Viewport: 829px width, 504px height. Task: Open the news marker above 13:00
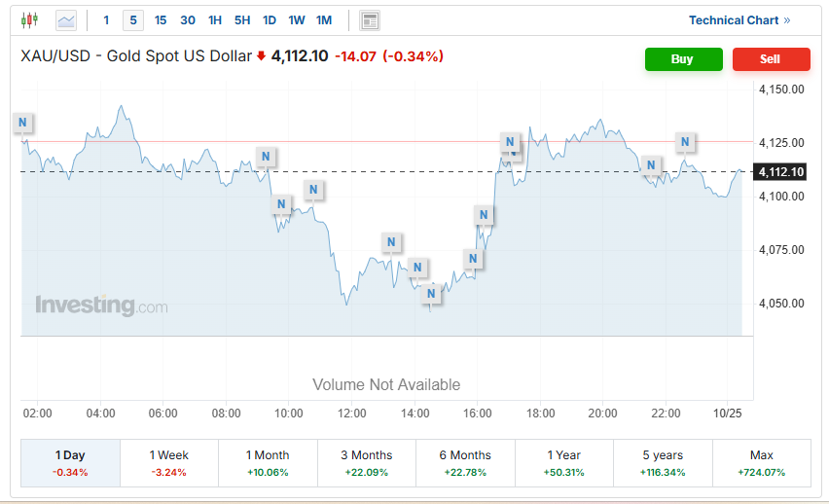(391, 242)
